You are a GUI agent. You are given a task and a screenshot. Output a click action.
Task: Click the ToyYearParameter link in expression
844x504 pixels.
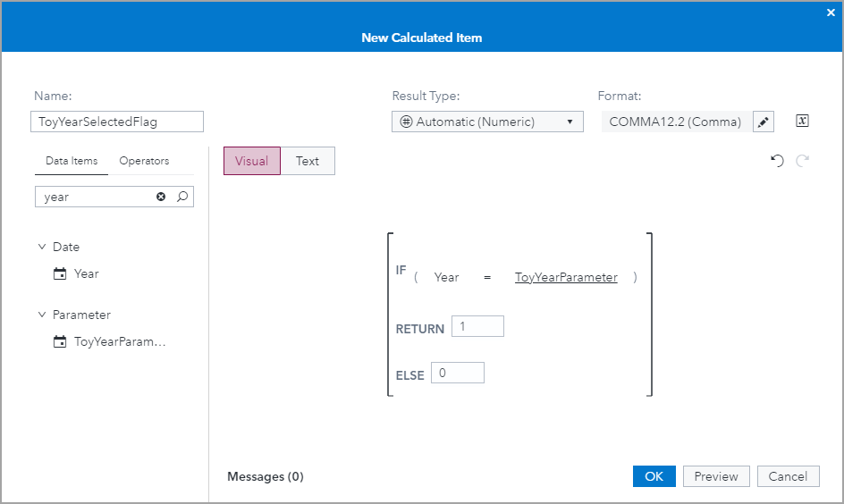click(x=566, y=277)
